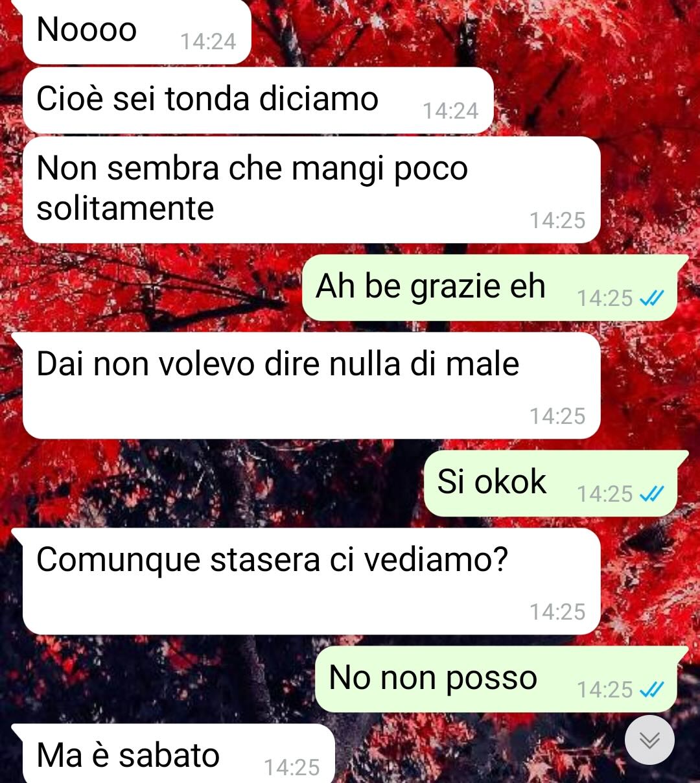The height and width of the screenshot is (783, 700).
Task: Click blue read ticks on 'Si okok' message
Action: [x=651, y=494]
